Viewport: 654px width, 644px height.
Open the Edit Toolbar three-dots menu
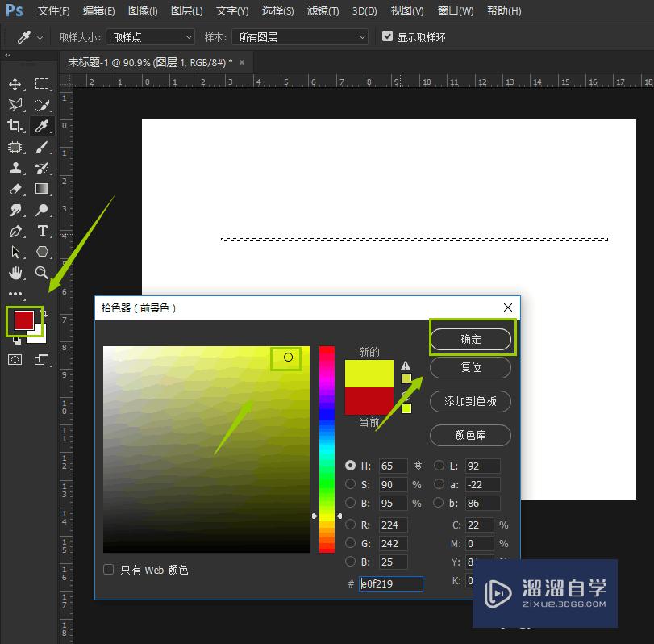(x=15, y=294)
